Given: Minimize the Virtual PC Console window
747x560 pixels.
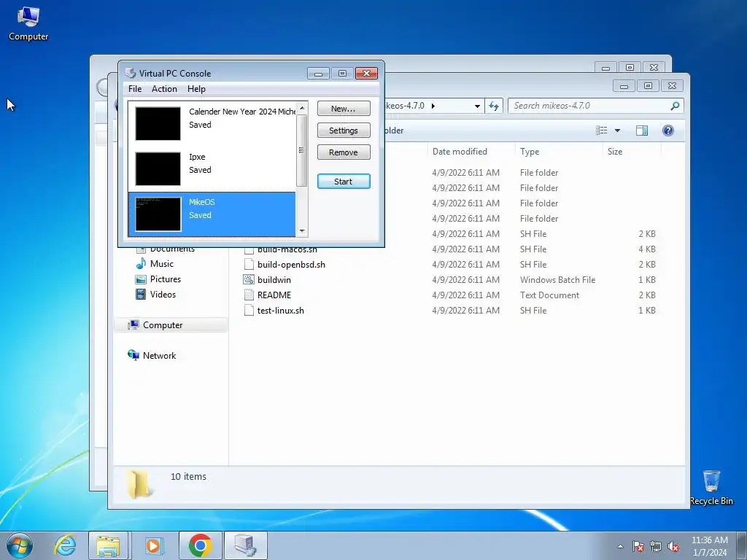Looking at the screenshot, I should [318, 74].
